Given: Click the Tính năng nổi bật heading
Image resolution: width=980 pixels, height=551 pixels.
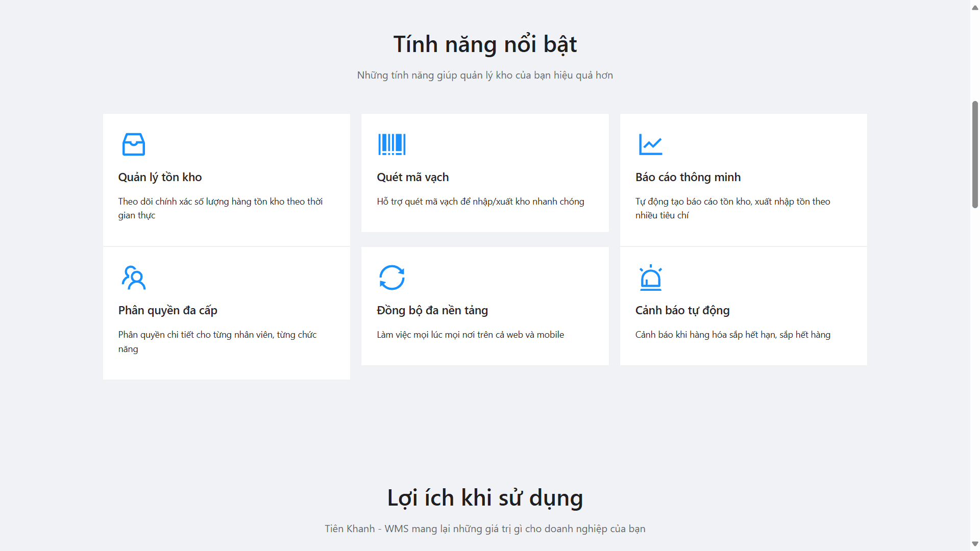Looking at the screenshot, I should point(485,44).
